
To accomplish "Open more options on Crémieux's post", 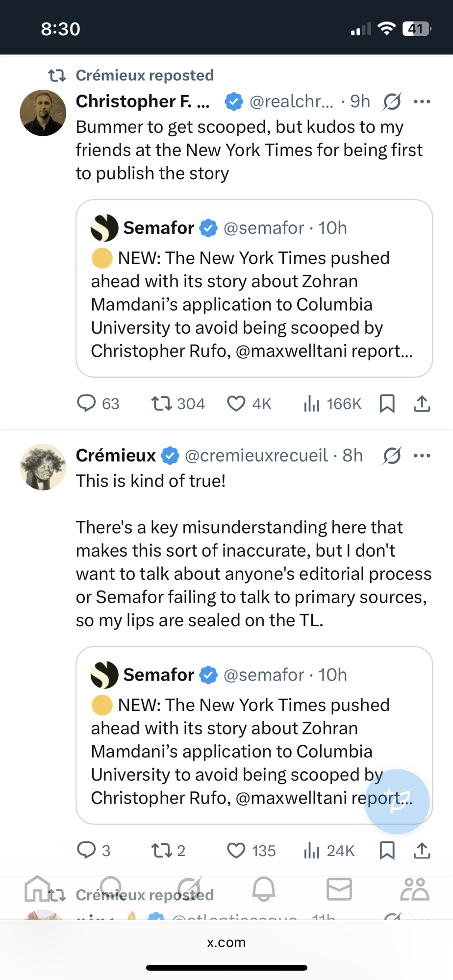I will click(x=422, y=456).
